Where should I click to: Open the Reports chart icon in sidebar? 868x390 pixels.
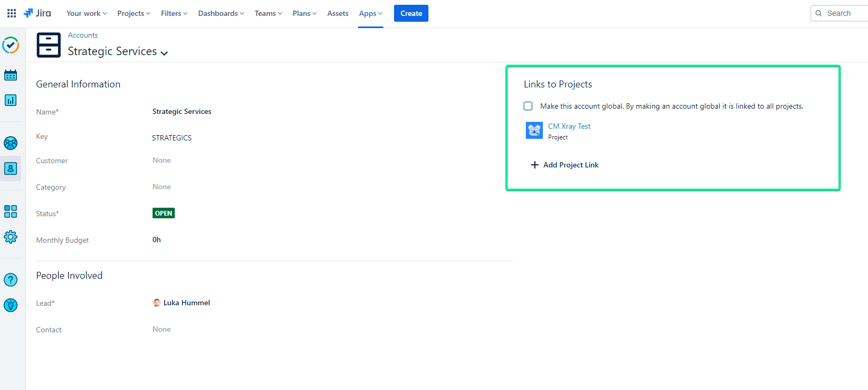[11, 100]
